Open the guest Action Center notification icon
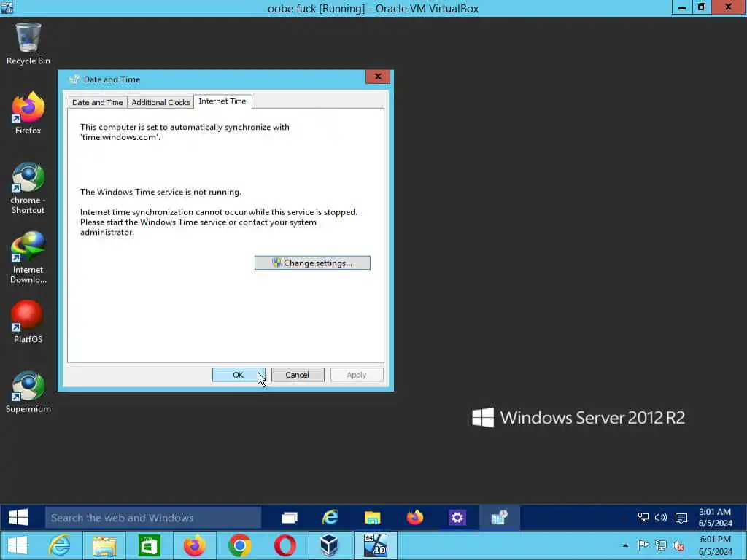The image size is (747, 560). [681, 518]
